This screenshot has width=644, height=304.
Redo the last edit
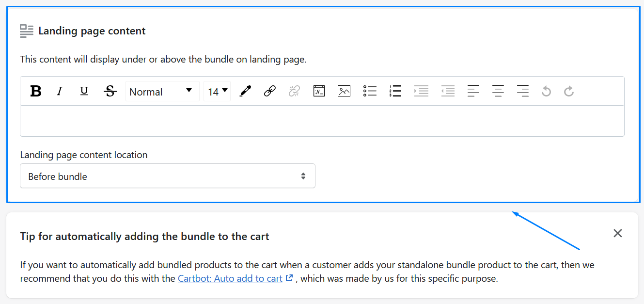[569, 91]
